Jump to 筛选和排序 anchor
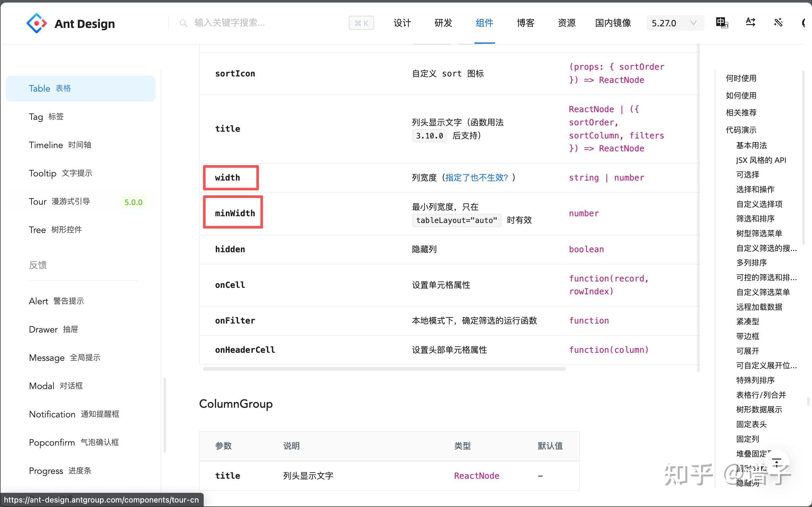Image resolution: width=812 pixels, height=507 pixels. [x=755, y=218]
